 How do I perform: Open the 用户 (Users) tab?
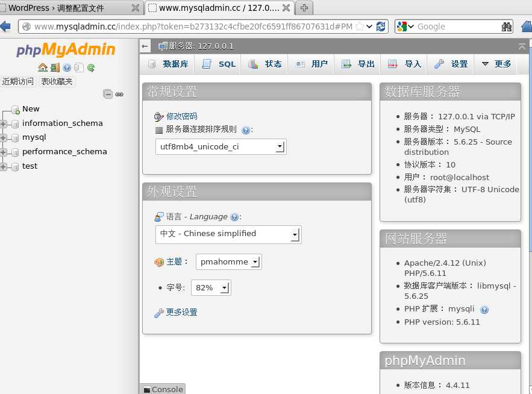(311, 64)
